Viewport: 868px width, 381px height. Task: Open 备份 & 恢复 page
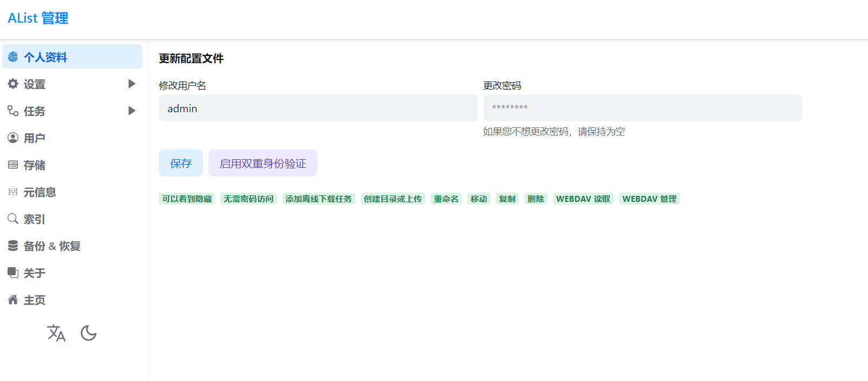coord(72,246)
